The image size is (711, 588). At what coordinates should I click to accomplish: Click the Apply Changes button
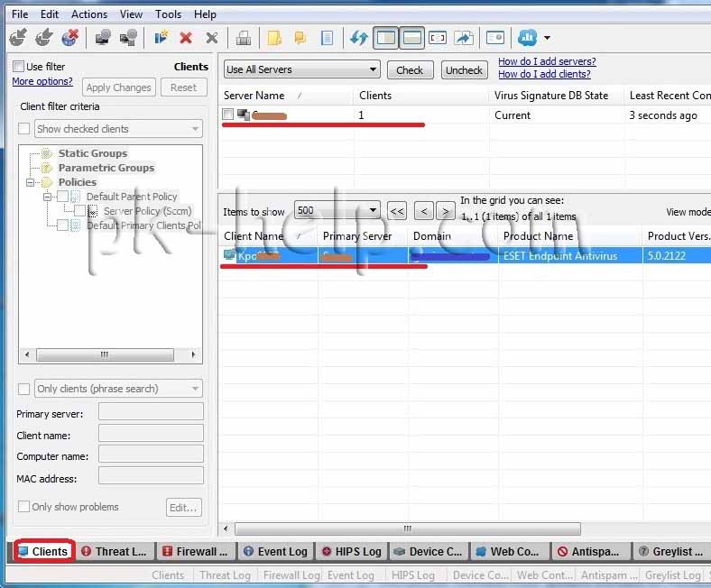click(x=119, y=87)
